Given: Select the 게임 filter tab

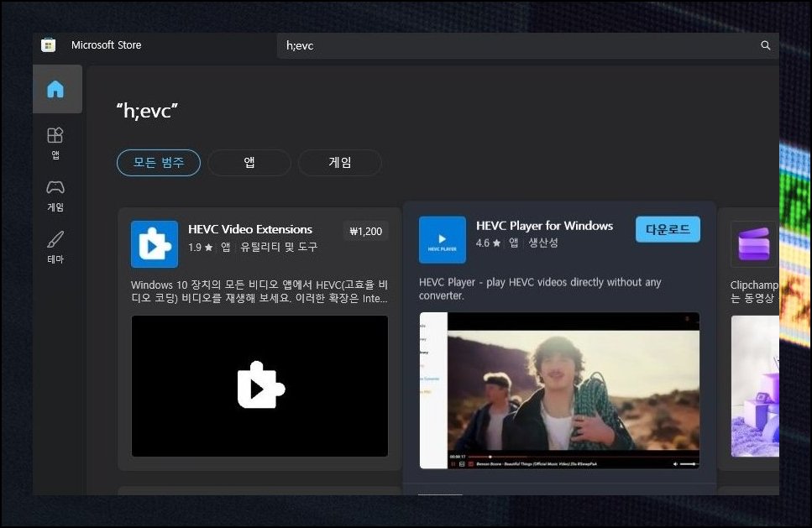Looking at the screenshot, I should 340,163.
